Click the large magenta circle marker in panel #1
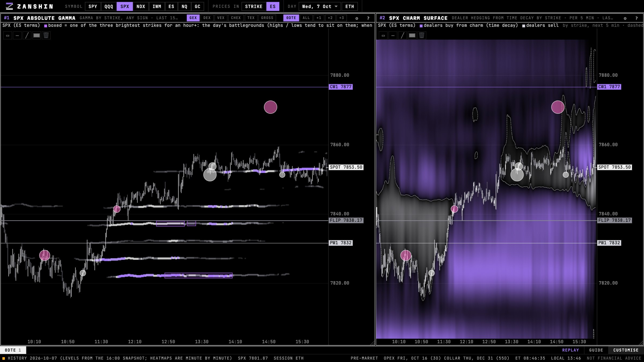644x362 pixels. click(270, 107)
